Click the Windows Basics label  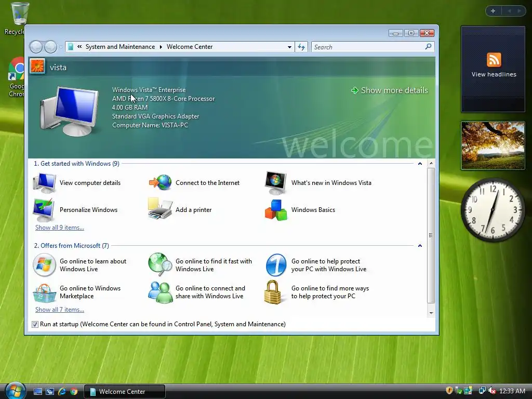(313, 210)
